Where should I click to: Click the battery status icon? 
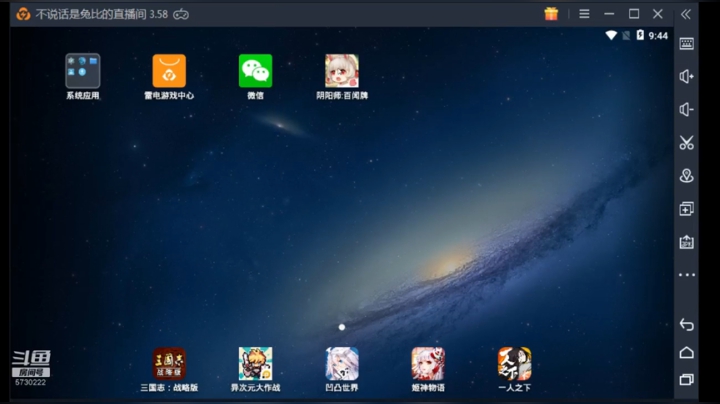click(640, 35)
